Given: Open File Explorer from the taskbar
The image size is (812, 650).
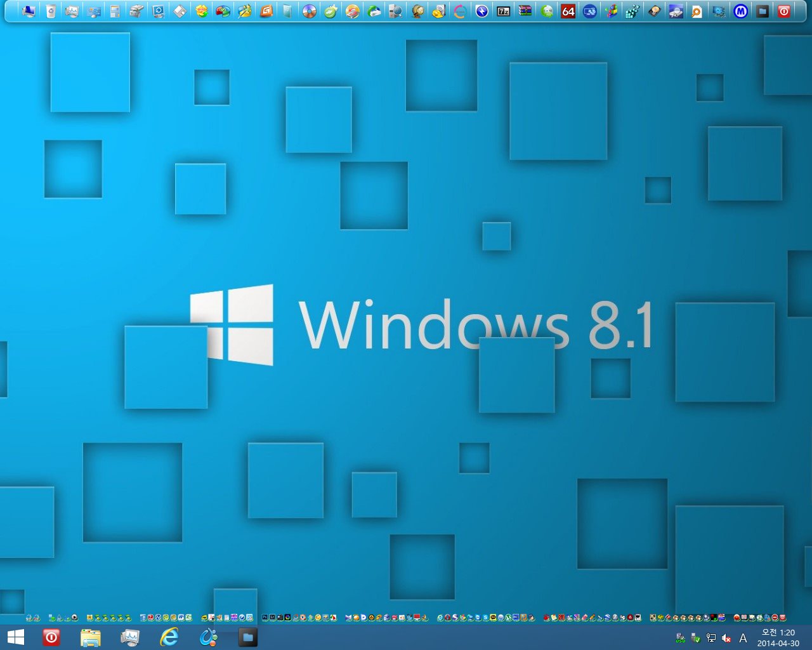Looking at the screenshot, I should click(91, 637).
